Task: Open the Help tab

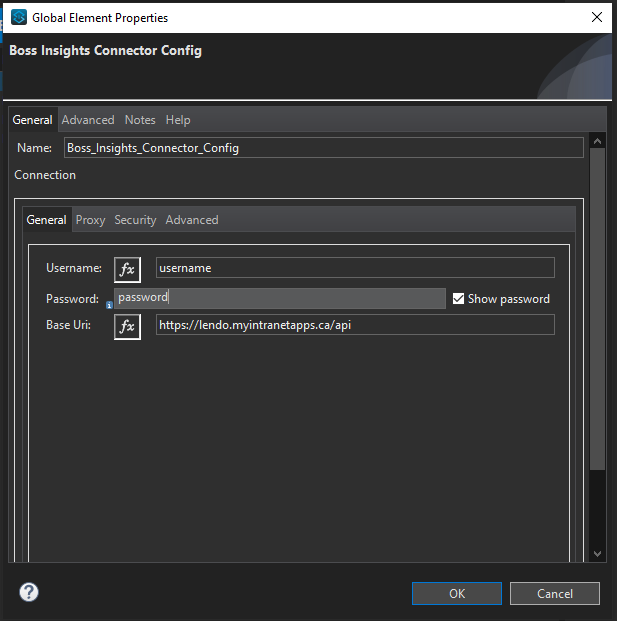Action: 178,120
